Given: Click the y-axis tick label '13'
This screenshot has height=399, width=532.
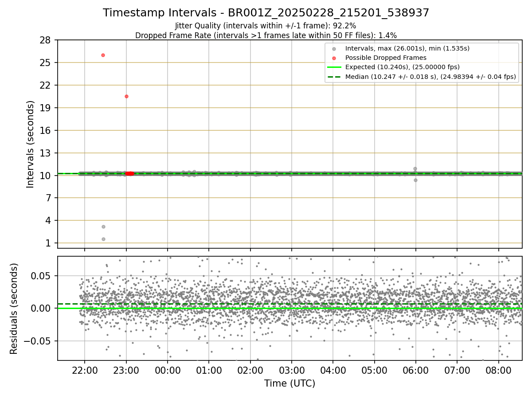Looking at the screenshot, I should pos(46,153).
